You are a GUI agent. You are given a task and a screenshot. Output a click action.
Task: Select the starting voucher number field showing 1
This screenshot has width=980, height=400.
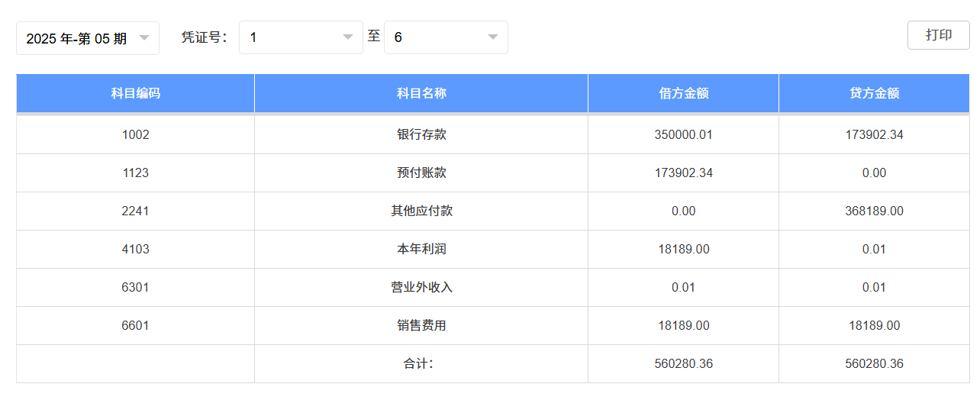[x=301, y=37]
